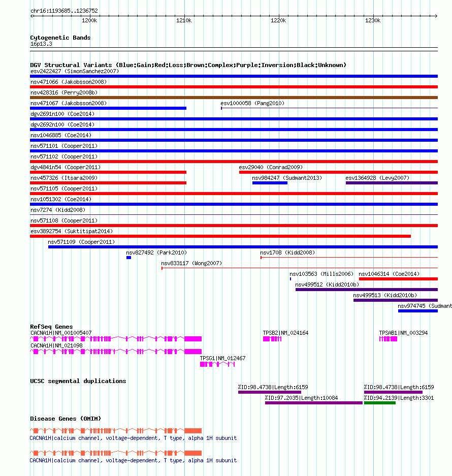Open CACNA1H|NM_001005407 RefSeq gene label
The height and width of the screenshot is (476, 452).
pos(61,333)
